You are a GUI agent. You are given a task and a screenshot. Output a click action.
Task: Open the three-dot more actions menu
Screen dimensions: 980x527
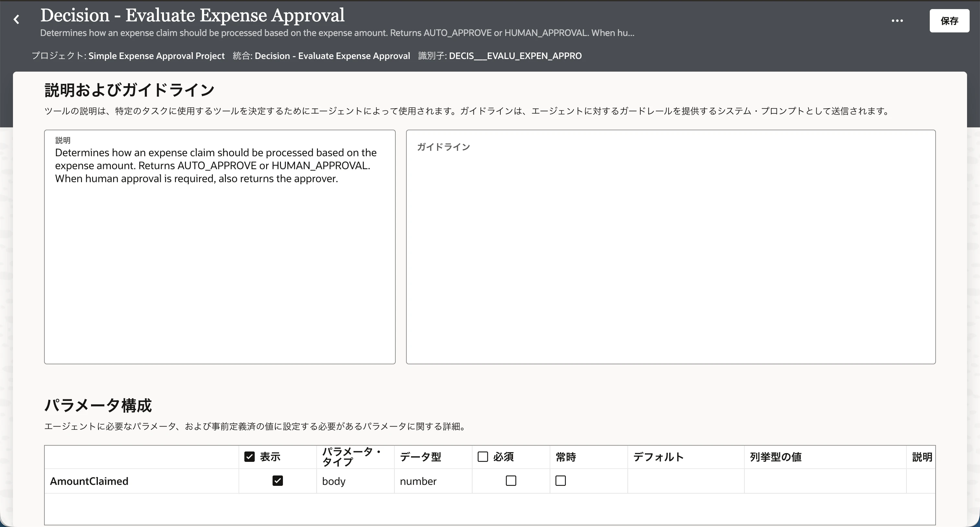(897, 20)
